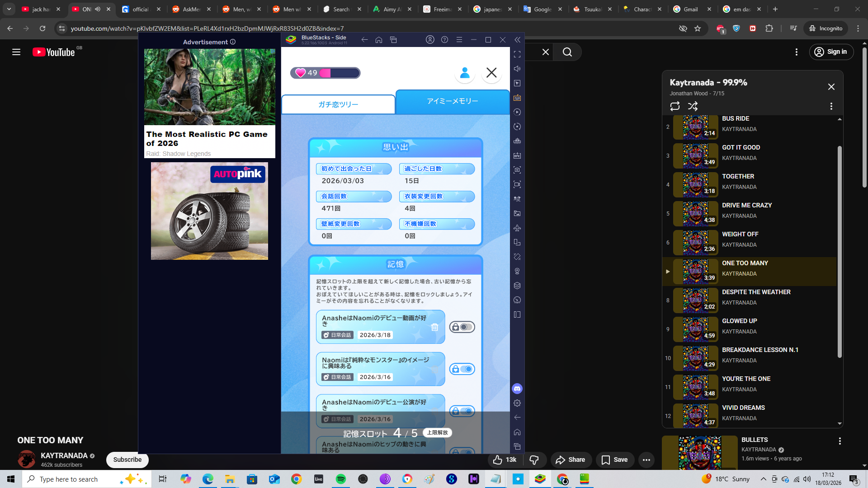Viewport: 868px width, 488px height.
Task: Click the pink heart affection gauge
Action: pos(325,73)
